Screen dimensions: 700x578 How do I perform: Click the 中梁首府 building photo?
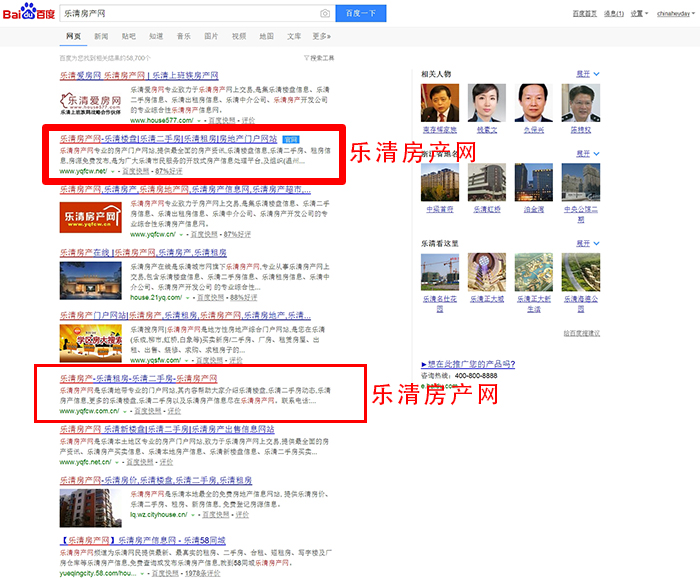pos(440,182)
